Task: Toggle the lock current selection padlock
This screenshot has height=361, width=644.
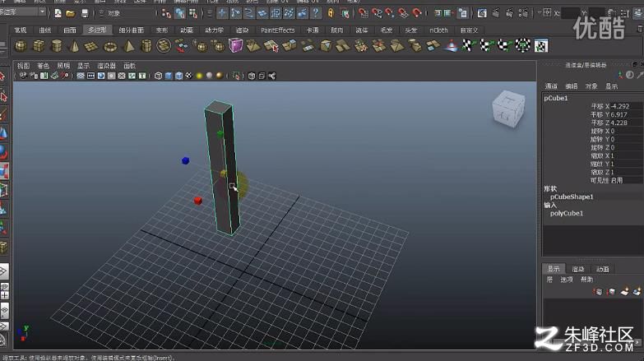Action: click(x=331, y=13)
